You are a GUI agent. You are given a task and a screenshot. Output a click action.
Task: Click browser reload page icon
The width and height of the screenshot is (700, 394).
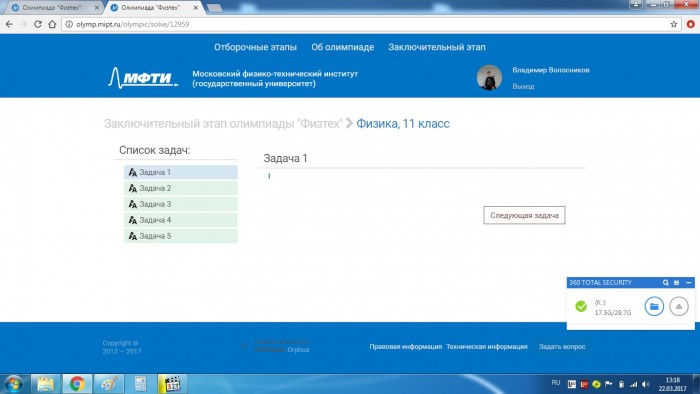coord(38,24)
